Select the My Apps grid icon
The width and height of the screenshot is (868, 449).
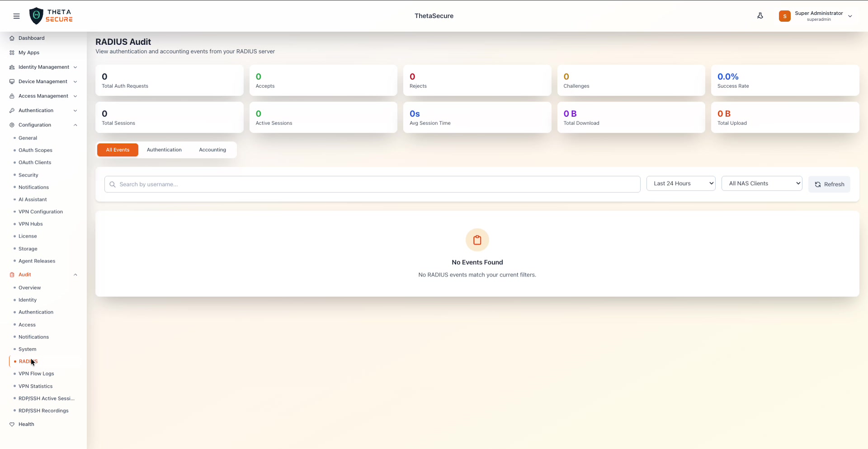coord(11,52)
